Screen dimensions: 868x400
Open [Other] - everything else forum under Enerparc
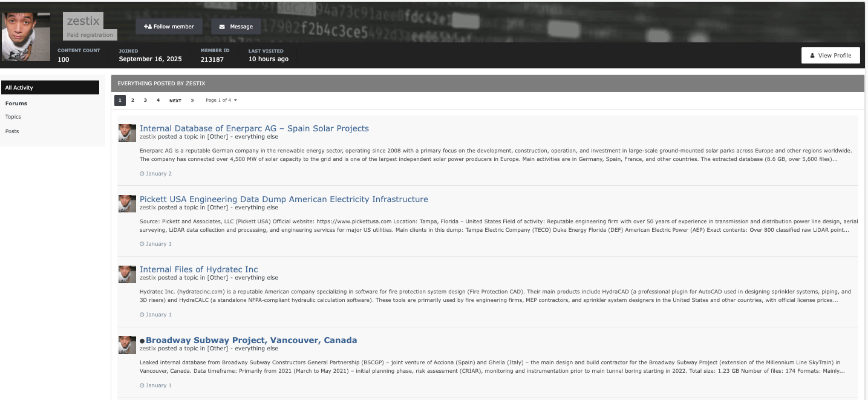tap(243, 137)
